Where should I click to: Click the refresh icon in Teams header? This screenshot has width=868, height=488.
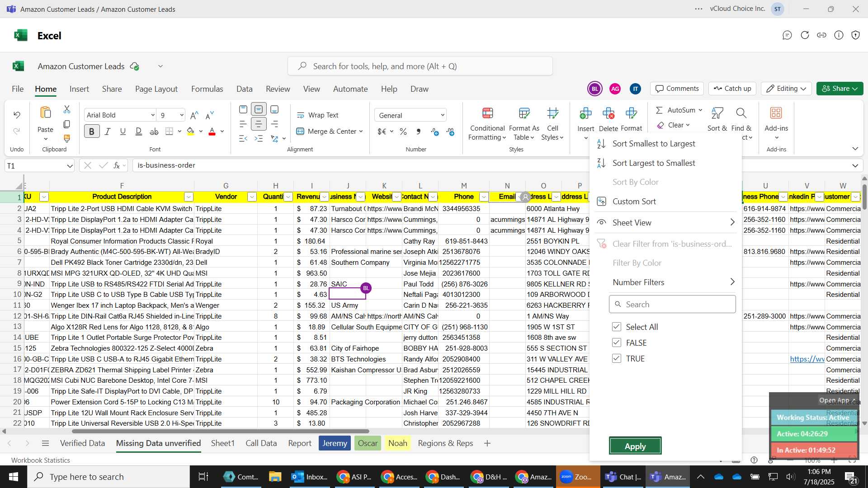click(x=805, y=35)
